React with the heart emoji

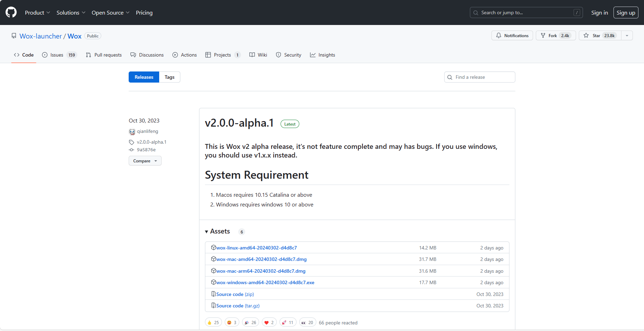(269, 323)
